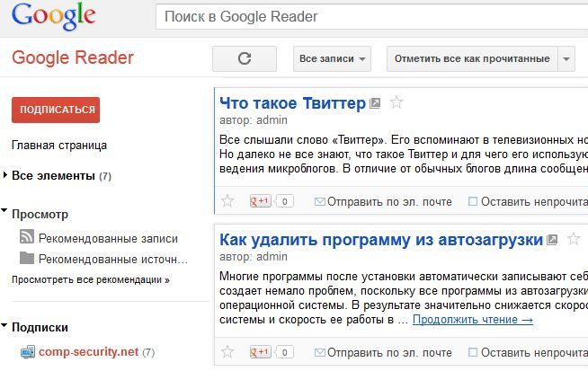Click 'Отметить все как прочитанные'

coord(472,58)
